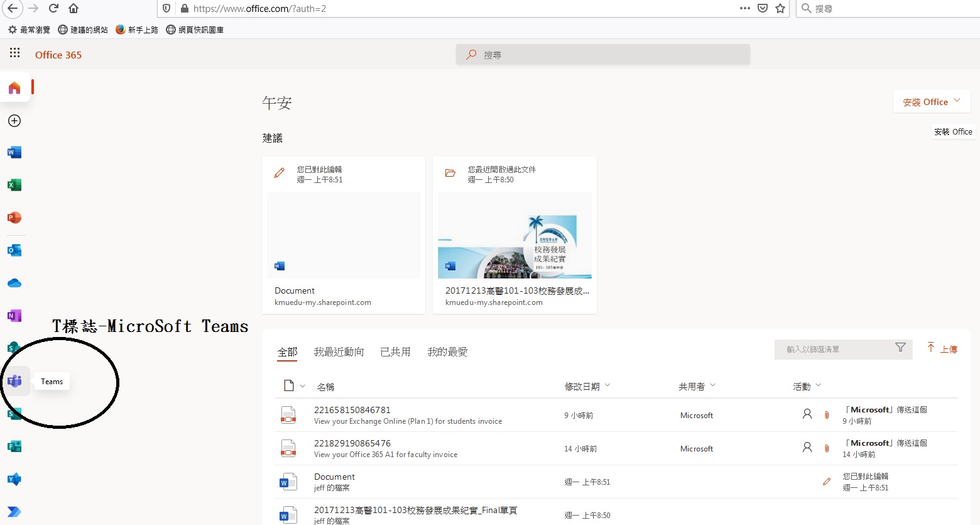Bookmark this page with star icon
Image resolution: width=980 pixels, height=525 pixels.
[780, 8]
